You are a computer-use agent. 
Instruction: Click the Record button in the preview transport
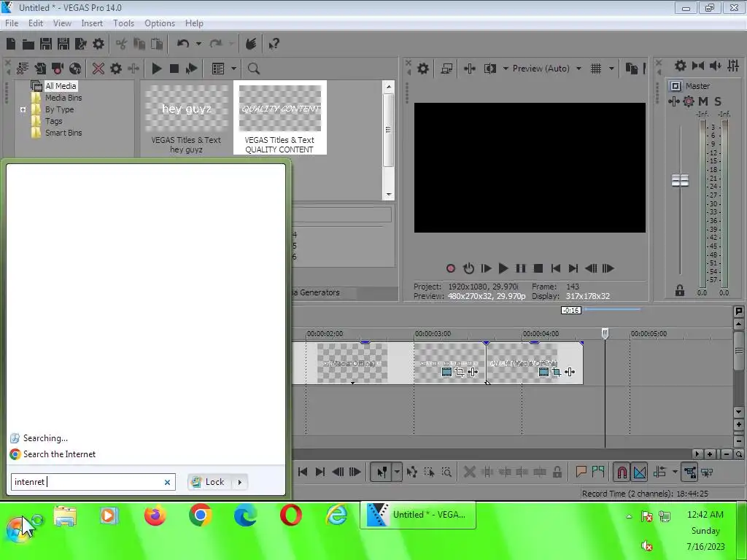(451, 268)
